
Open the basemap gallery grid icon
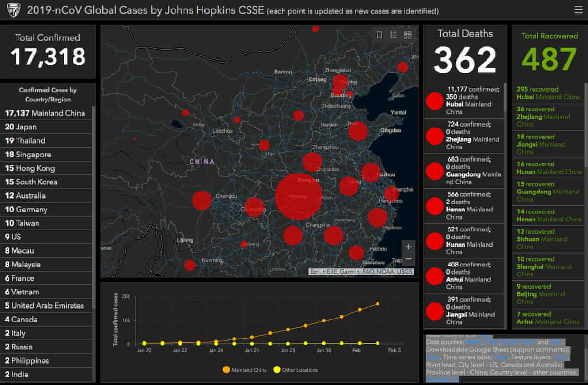408,35
